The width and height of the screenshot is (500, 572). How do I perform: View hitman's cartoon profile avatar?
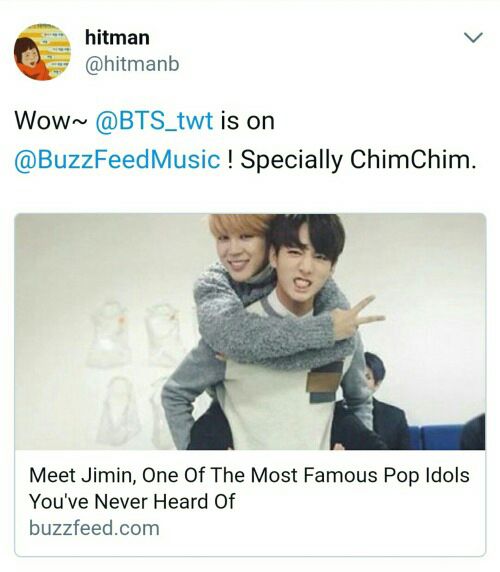tap(42, 52)
